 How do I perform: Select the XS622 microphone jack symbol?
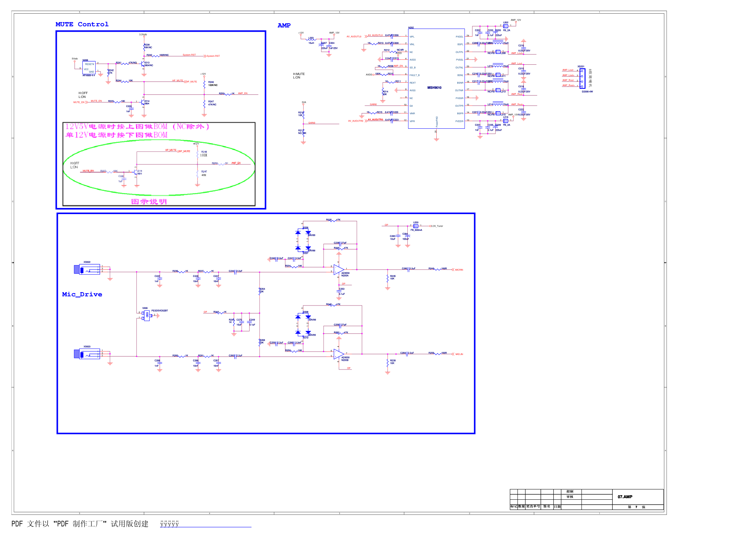(x=87, y=269)
